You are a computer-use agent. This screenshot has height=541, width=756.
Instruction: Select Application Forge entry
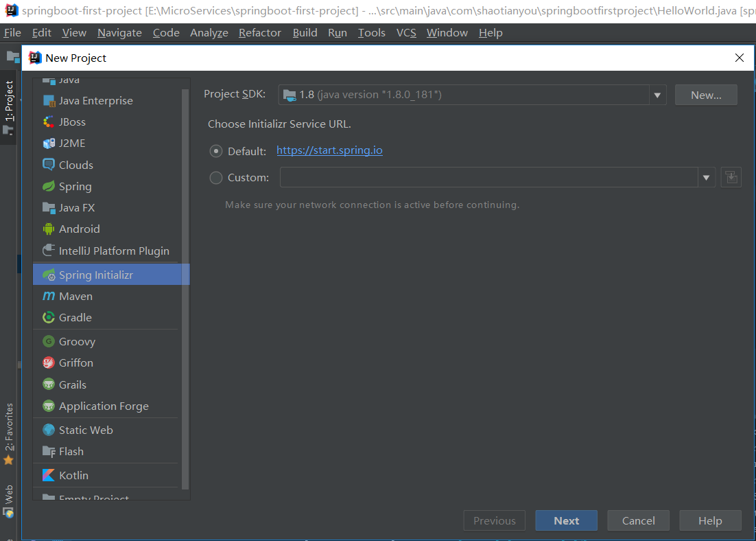(x=107, y=406)
